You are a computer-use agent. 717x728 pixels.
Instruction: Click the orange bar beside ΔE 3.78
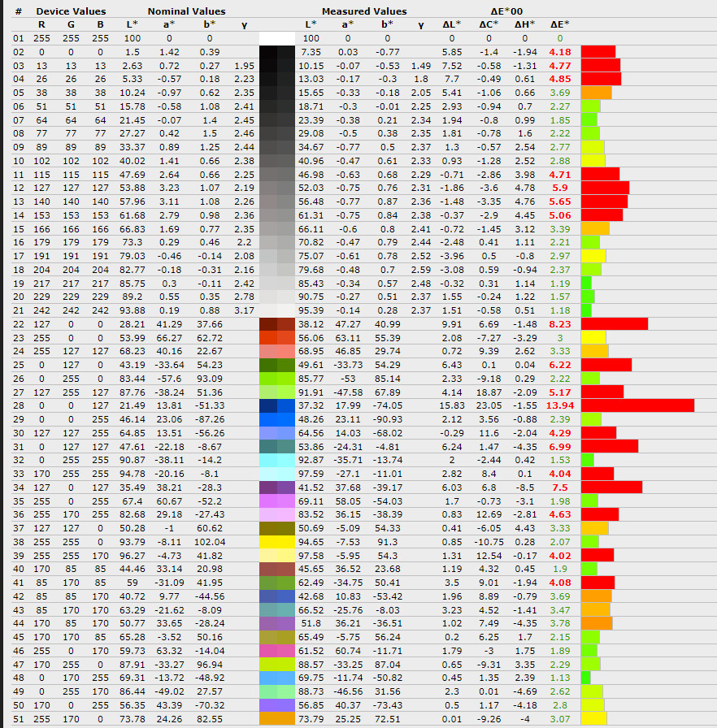pos(597,623)
